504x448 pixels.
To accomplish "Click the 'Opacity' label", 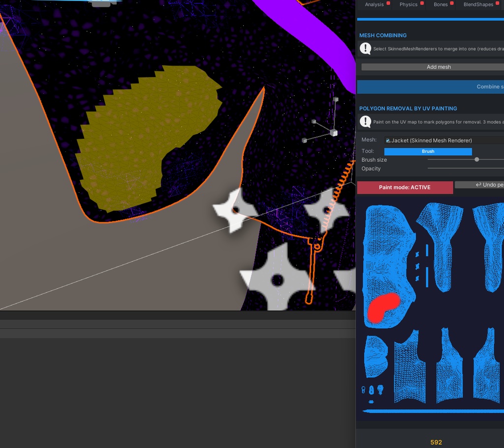I will pos(371,168).
